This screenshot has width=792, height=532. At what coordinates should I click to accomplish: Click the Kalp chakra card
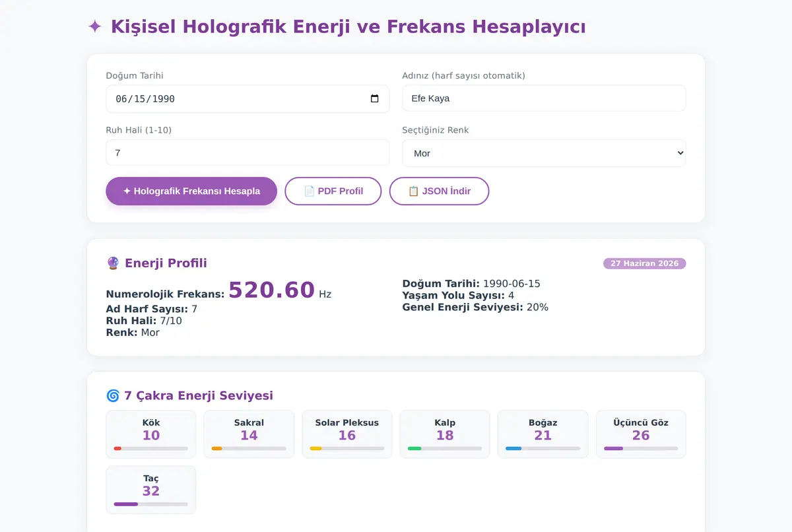pyautogui.click(x=445, y=434)
